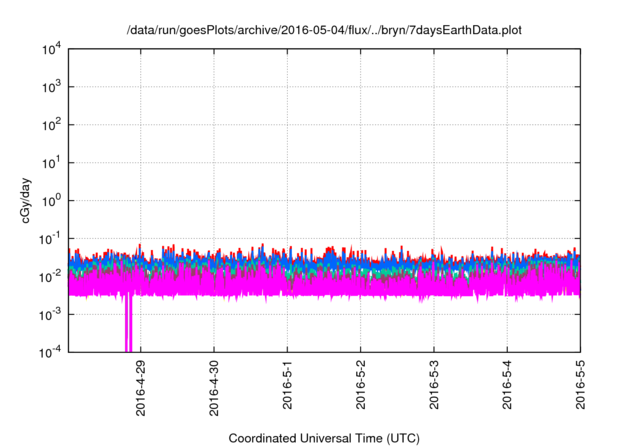Click the plot title file path
The width and height of the screenshot is (640, 448).
tap(324, 30)
